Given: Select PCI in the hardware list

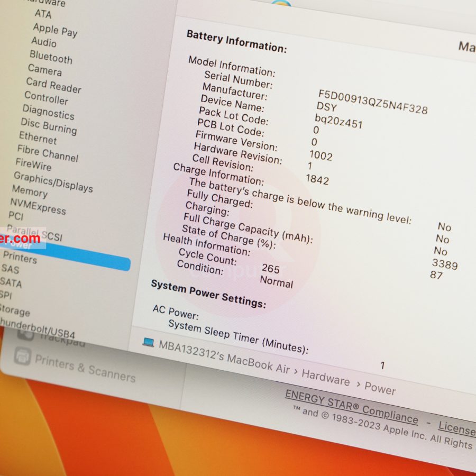Looking at the screenshot, I should pos(16,216).
